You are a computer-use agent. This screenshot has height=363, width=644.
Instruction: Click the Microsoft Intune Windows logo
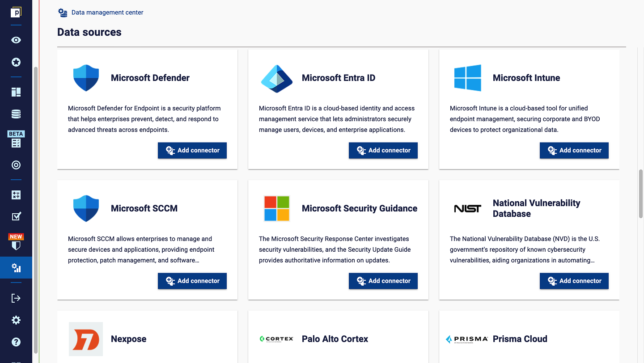click(x=468, y=78)
